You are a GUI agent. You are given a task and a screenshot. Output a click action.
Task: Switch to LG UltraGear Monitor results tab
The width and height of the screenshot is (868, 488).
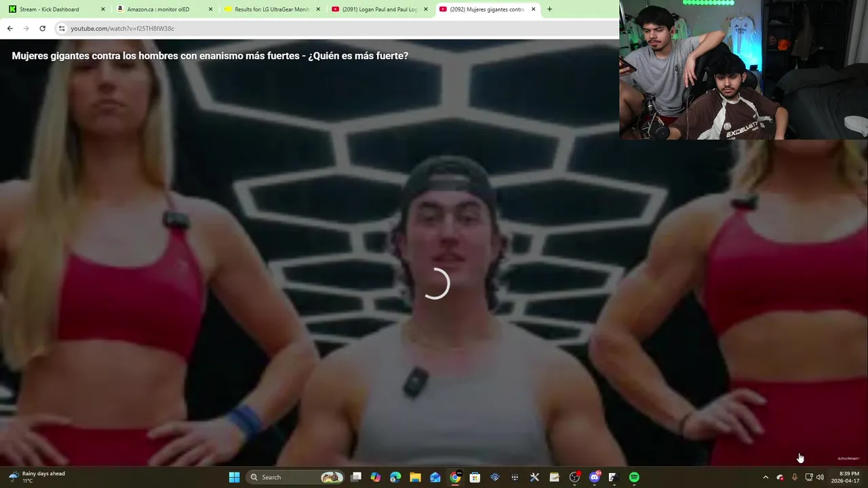[271, 9]
